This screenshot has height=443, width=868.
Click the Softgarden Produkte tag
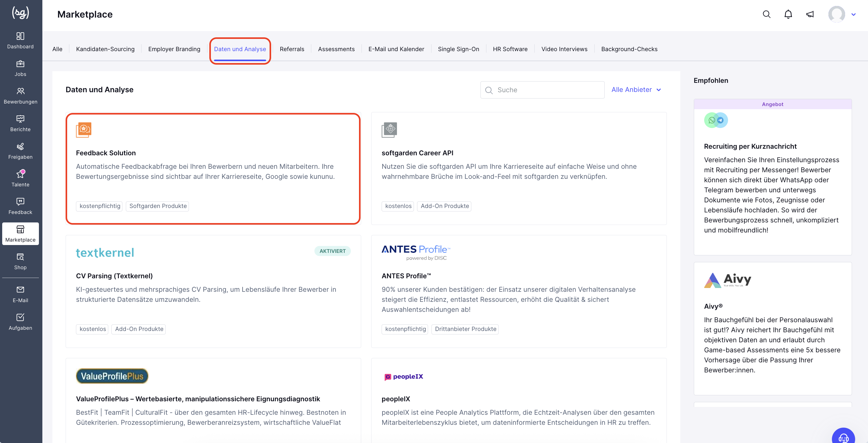157,206
